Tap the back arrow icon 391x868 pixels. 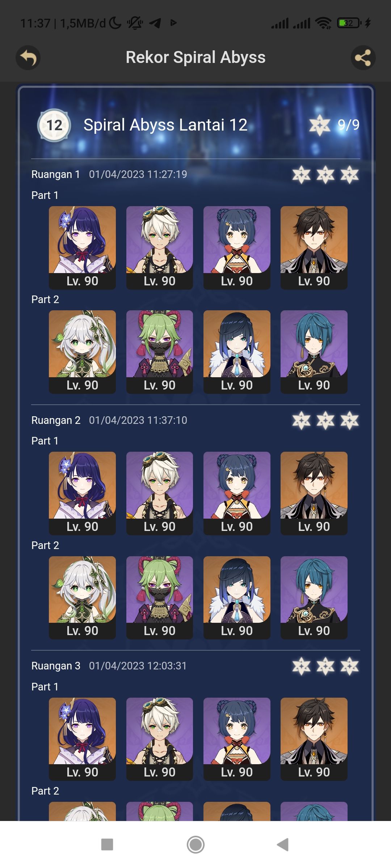point(28,58)
